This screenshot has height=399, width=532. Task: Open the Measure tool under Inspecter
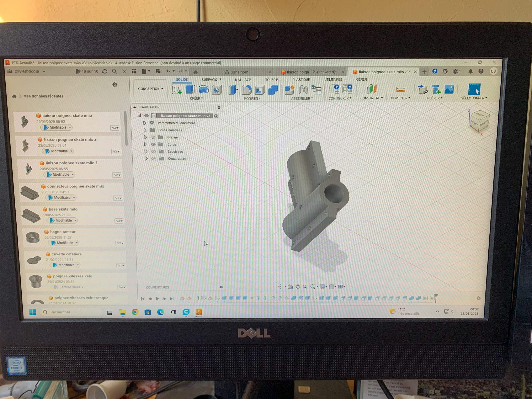coord(400,90)
